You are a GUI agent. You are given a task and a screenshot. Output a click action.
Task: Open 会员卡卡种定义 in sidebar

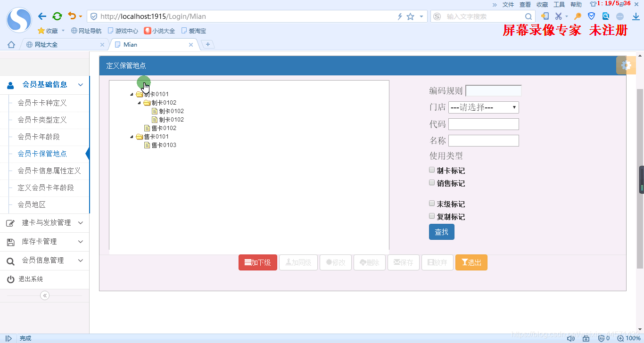[x=42, y=103]
